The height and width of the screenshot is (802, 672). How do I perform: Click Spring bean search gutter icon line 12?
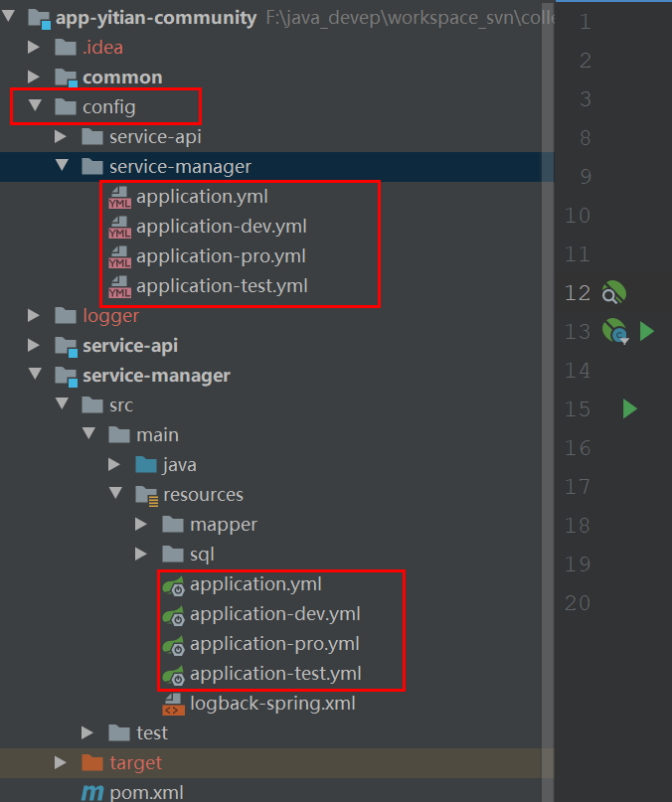(x=613, y=292)
